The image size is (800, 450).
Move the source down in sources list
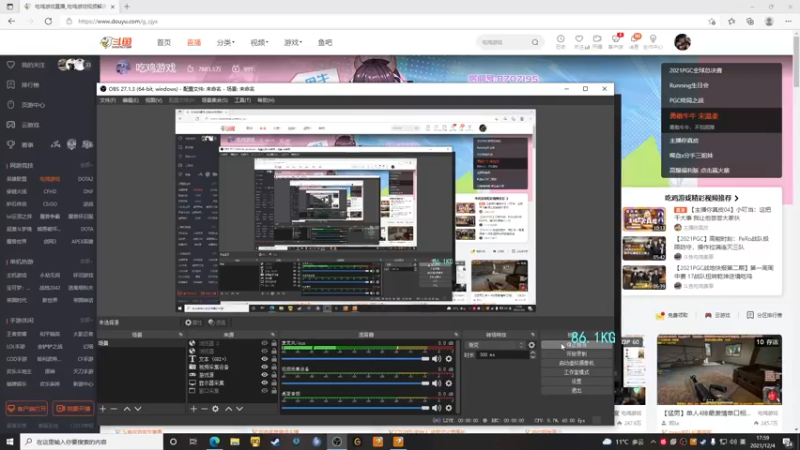coord(239,409)
